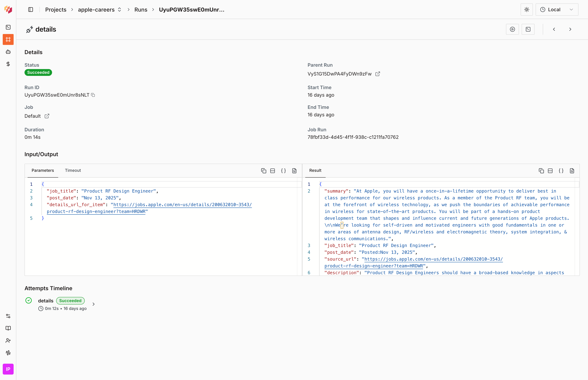The width and height of the screenshot is (588, 380).
Task: Switch to the Timeout tab
Action: pos(73,170)
